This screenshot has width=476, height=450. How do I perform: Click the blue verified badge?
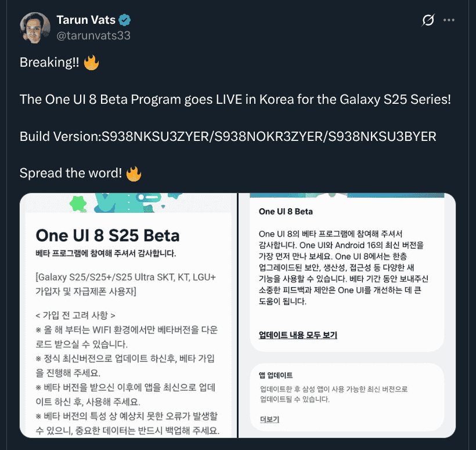tap(125, 20)
